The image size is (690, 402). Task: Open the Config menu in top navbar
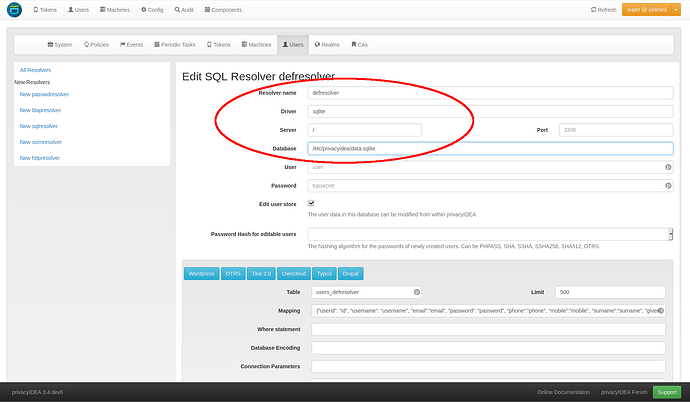[152, 10]
